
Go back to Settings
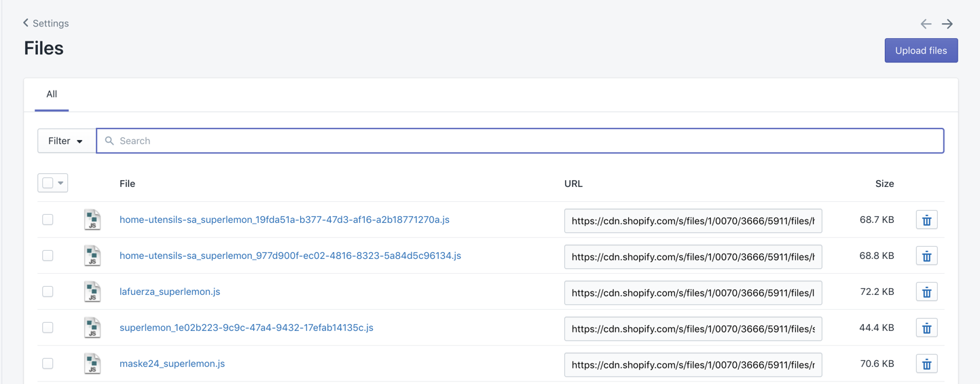tap(46, 23)
